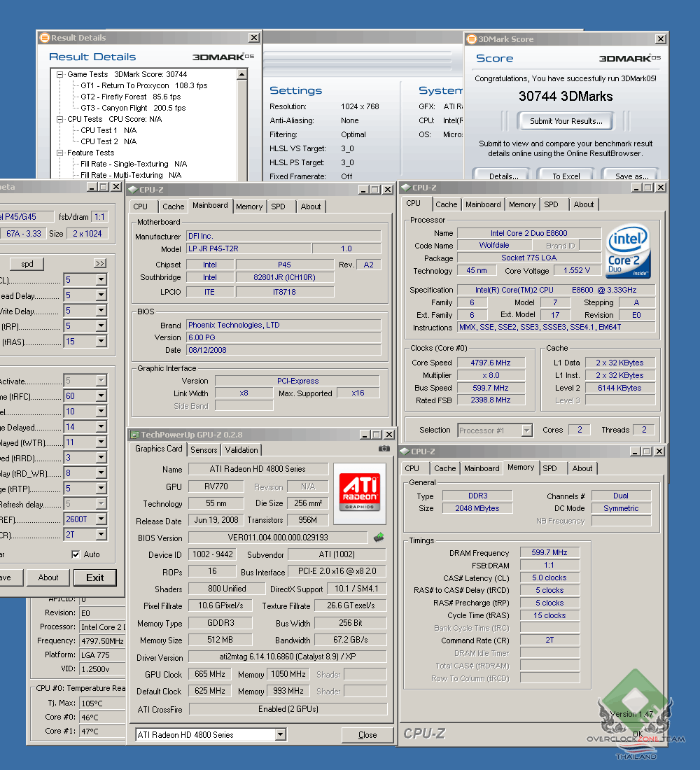This screenshot has height=770, width=700.
Task: Select GT3 - Canyon Flight result row
Action: coord(133,108)
